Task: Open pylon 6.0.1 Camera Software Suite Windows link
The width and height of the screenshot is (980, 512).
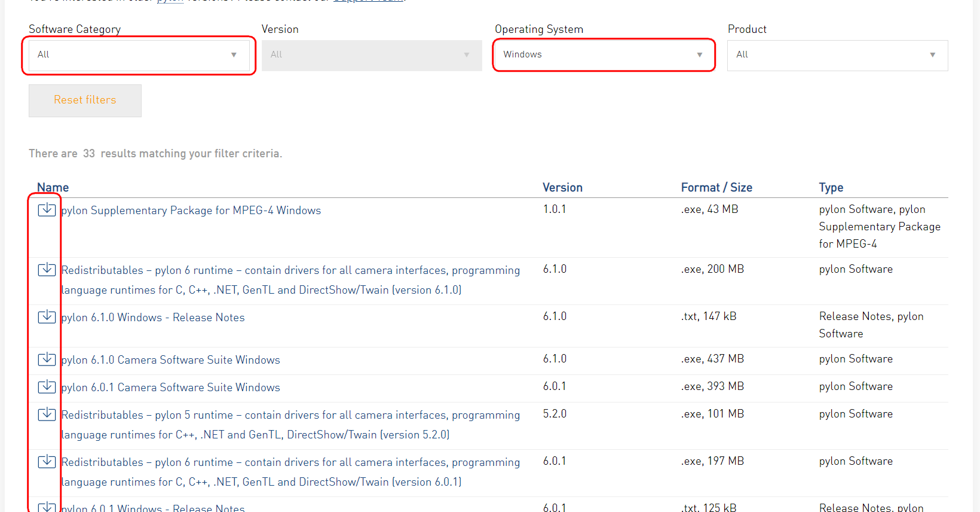Action: (x=170, y=388)
